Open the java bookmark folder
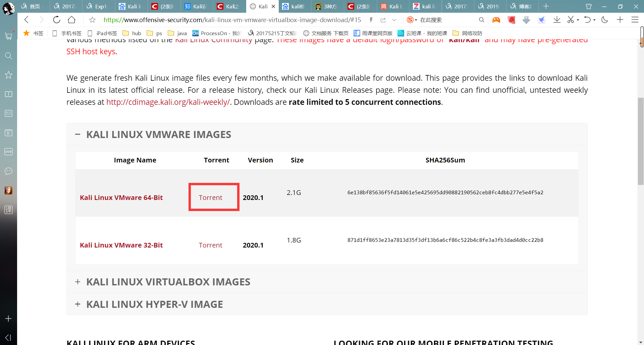The height and width of the screenshot is (345, 644). (177, 33)
